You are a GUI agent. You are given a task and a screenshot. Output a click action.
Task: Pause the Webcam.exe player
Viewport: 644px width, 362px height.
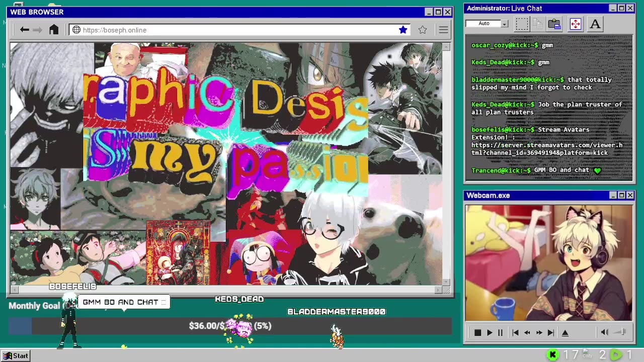pyautogui.click(x=500, y=332)
